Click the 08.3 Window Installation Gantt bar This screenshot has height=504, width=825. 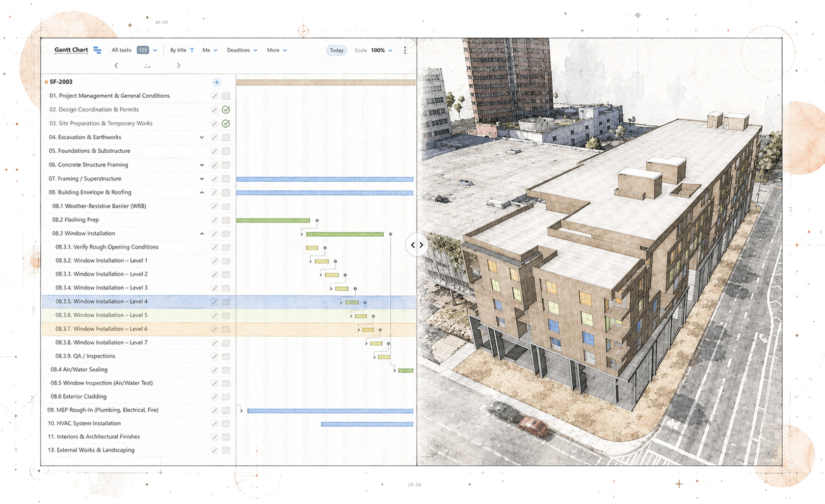(345, 234)
